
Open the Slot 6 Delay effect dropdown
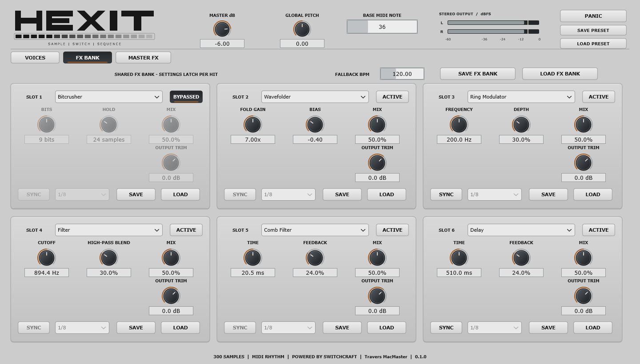point(521,230)
